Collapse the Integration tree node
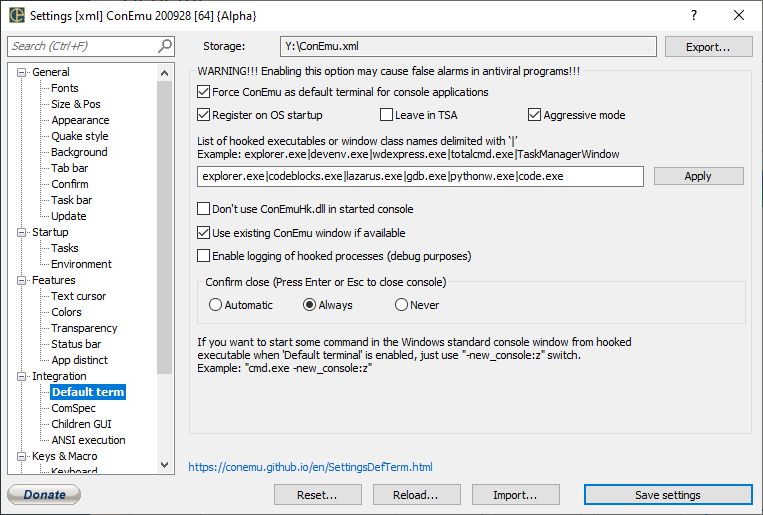The image size is (763, 515). click(21, 377)
